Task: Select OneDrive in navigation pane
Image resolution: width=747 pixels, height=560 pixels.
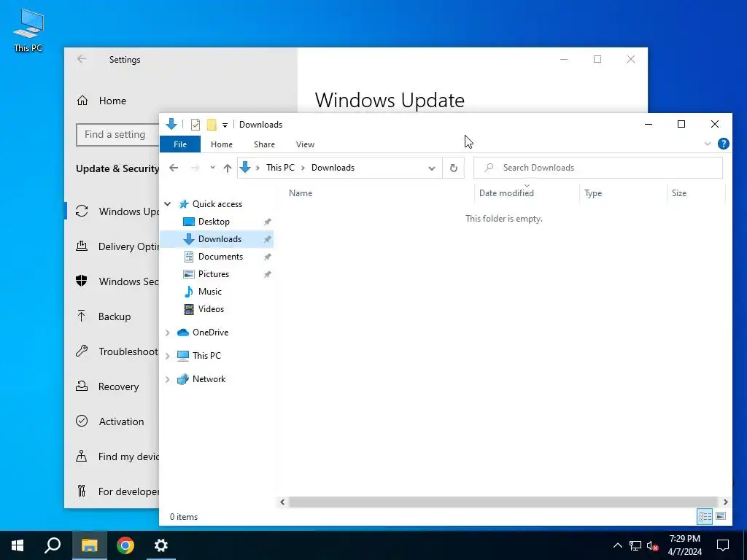Action: pyautogui.click(x=210, y=332)
